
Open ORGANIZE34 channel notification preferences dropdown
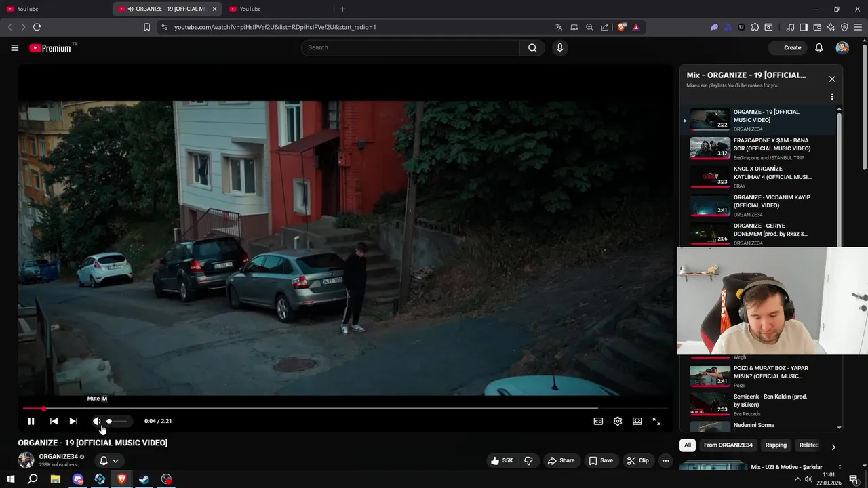(109, 460)
